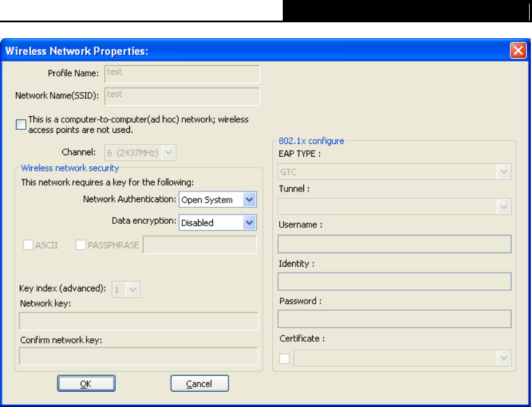
Task: Click the OK button
Action: (86, 384)
